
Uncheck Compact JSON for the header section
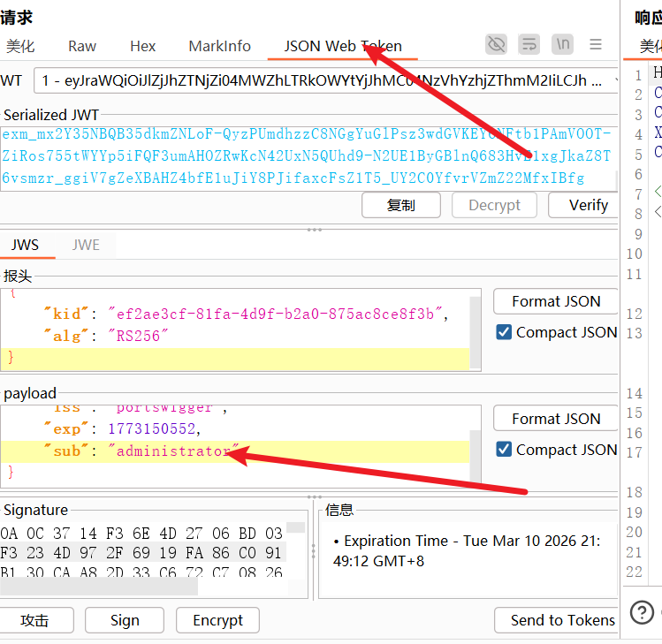(x=504, y=332)
